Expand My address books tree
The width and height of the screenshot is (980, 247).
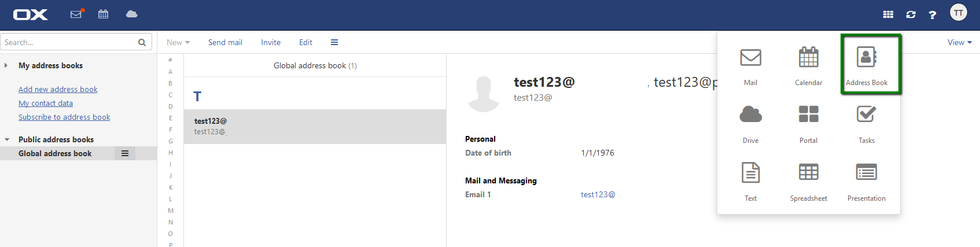tap(6, 65)
